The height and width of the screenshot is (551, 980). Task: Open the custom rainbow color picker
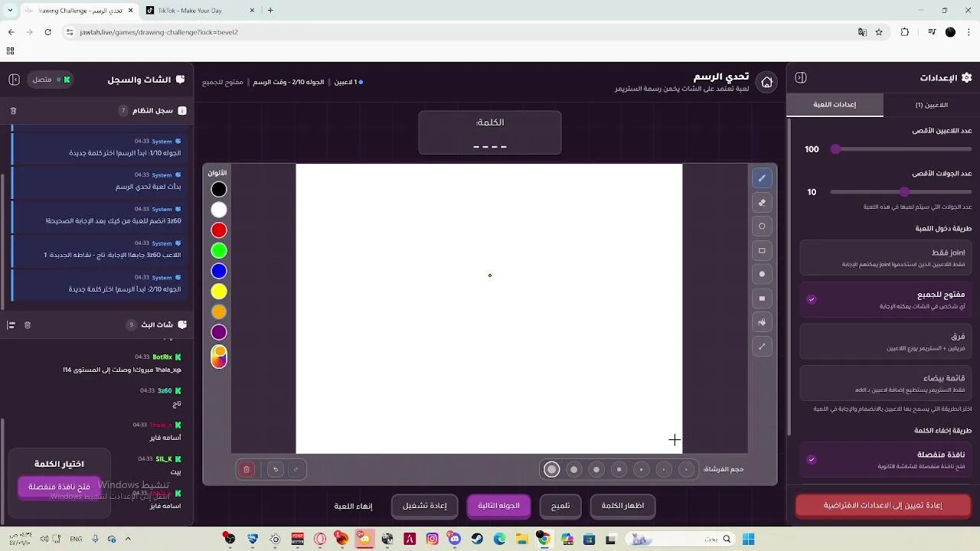click(219, 357)
